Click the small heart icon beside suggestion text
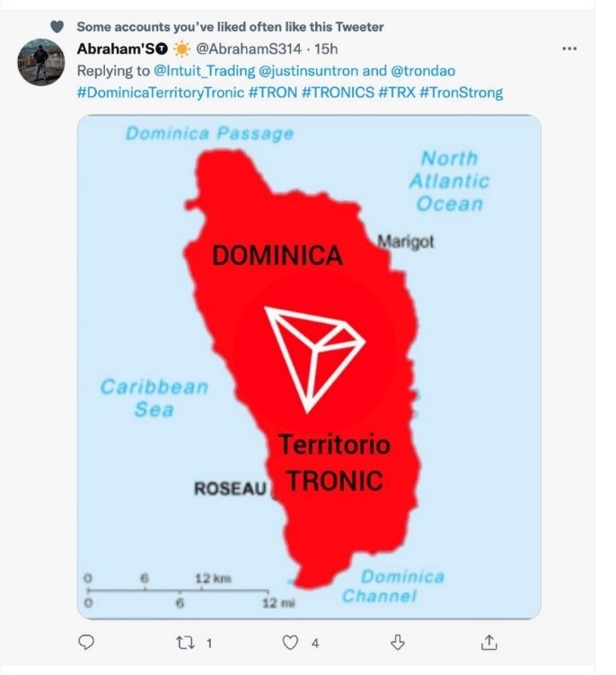Image resolution: width=616 pixels, height=675 pixels. click(x=57, y=26)
